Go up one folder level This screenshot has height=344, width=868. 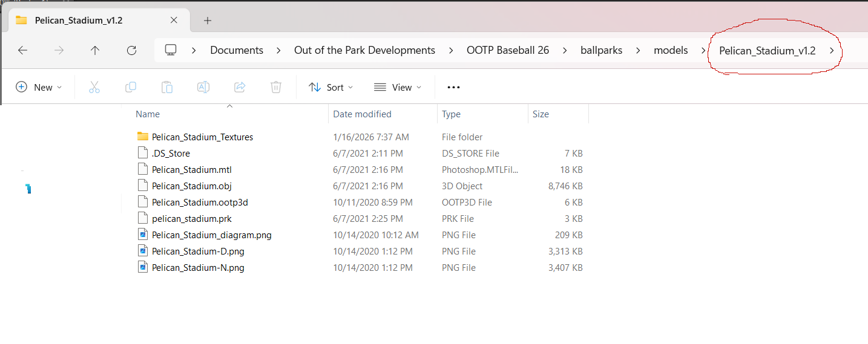pyautogui.click(x=95, y=50)
